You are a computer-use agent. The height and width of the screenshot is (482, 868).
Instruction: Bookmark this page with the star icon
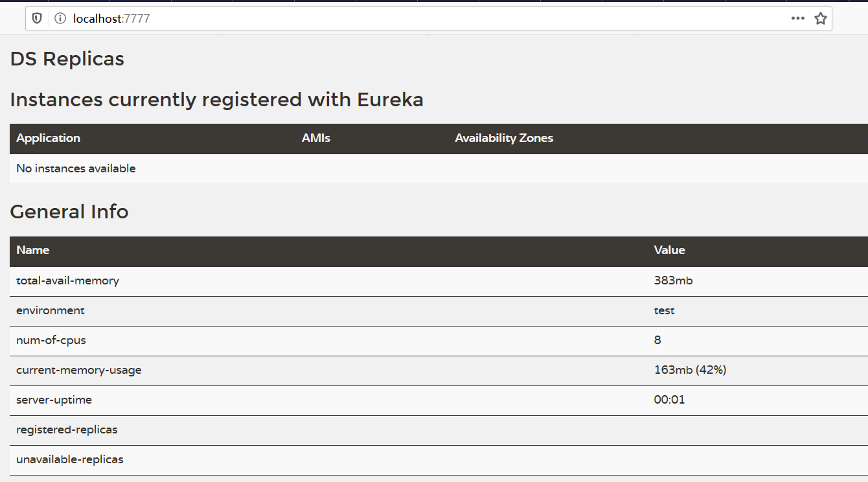coord(821,19)
